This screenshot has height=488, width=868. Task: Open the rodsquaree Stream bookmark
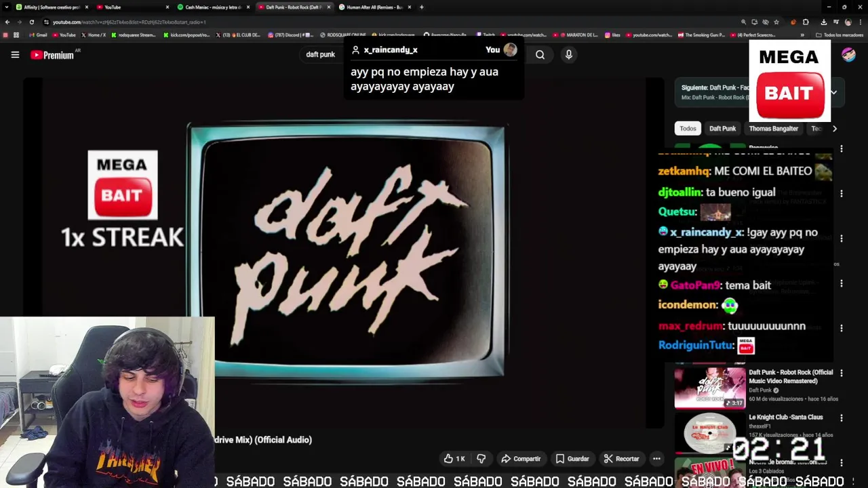coord(134,35)
